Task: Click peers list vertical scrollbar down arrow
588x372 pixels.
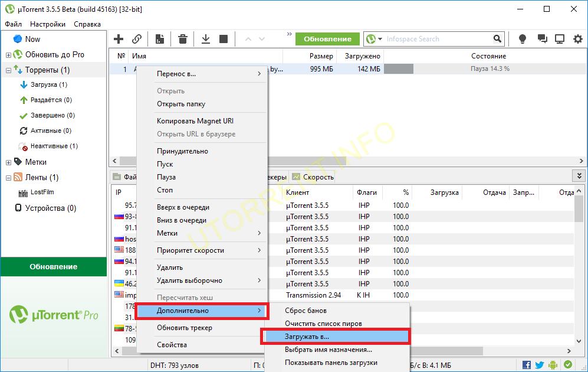Action: [x=579, y=341]
